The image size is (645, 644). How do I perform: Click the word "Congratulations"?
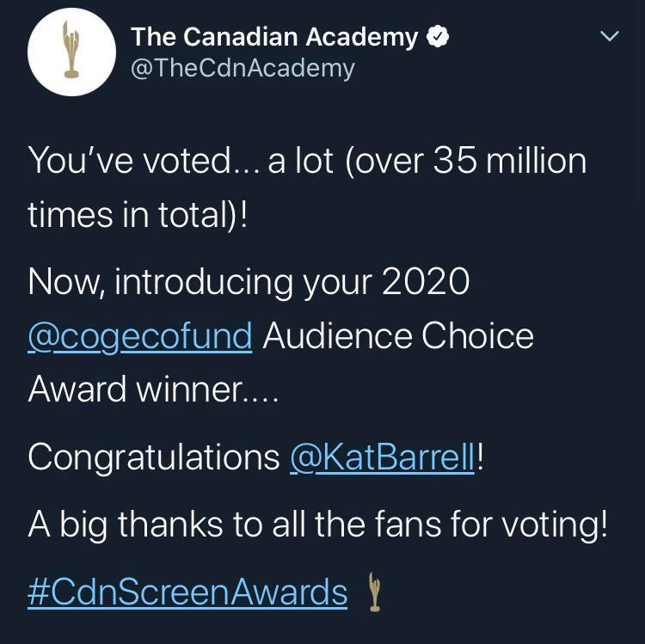[x=154, y=457]
